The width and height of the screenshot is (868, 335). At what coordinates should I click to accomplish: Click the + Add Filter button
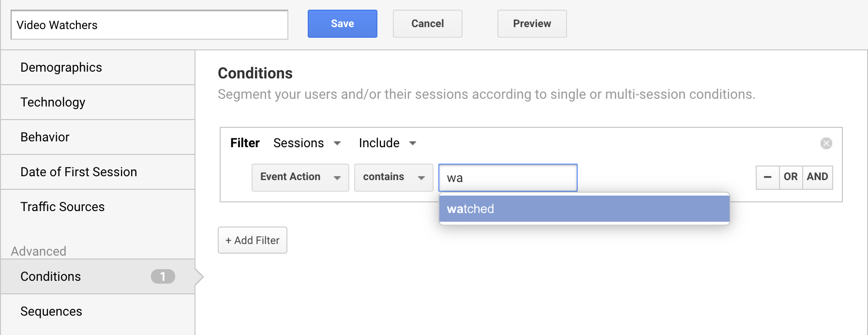pos(253,240)
